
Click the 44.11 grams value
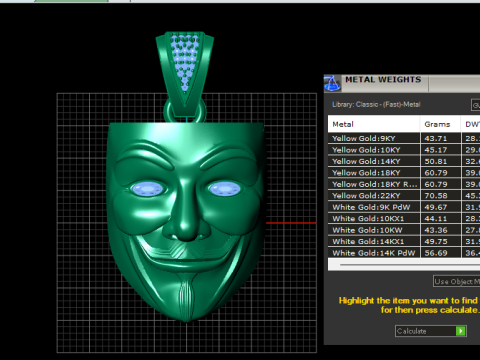[x=436, y=219]
